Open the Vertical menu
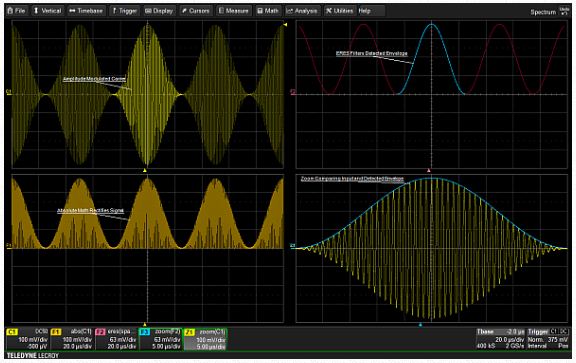Screen dimensions: 576x363 pyautogui.click(x=48, y=11)
